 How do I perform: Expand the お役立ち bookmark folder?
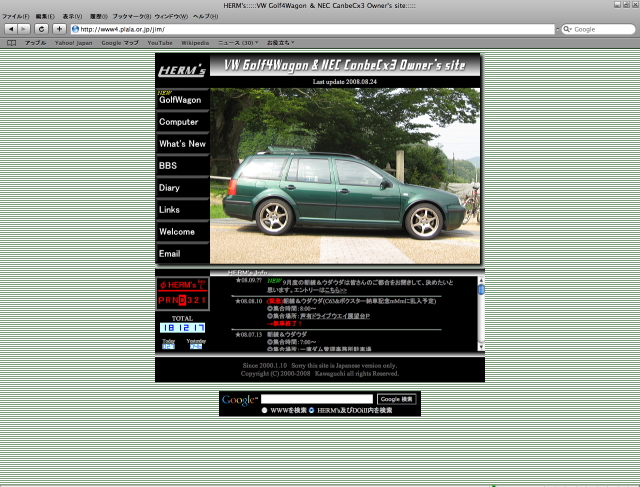coord(280,43)
